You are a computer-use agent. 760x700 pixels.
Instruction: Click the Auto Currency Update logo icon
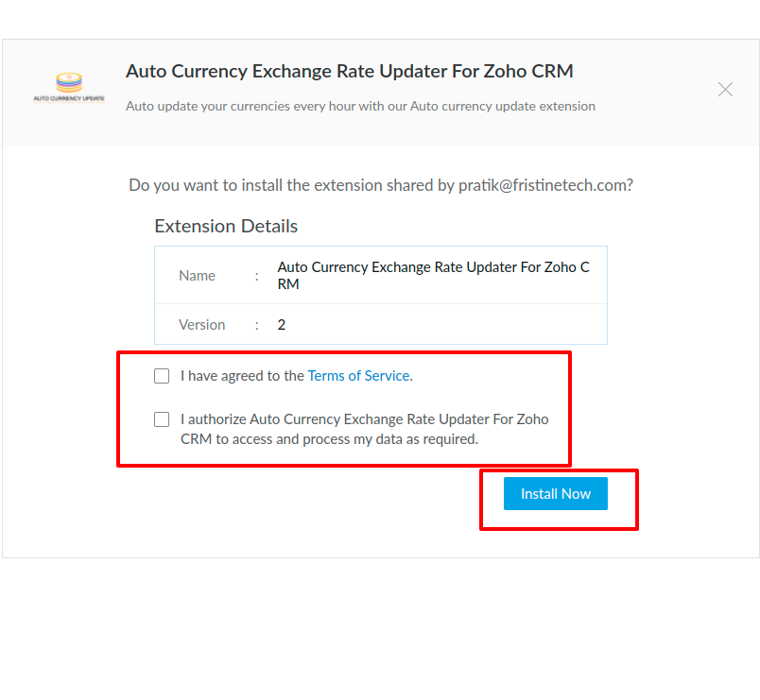click(x=69, y=87)
